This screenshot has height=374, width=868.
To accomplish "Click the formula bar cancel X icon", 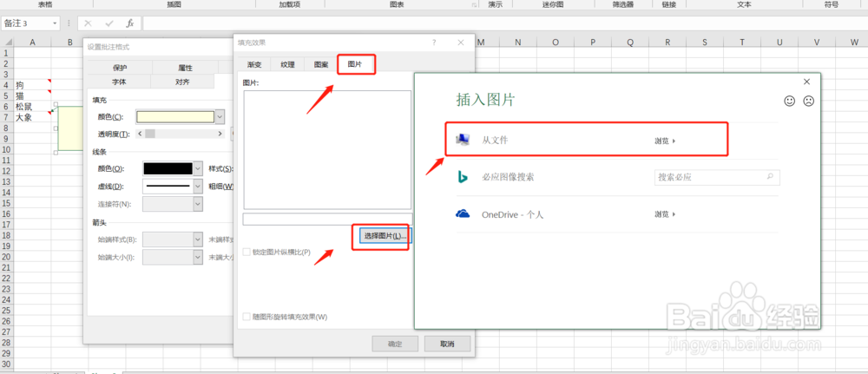I will (88, 23).
